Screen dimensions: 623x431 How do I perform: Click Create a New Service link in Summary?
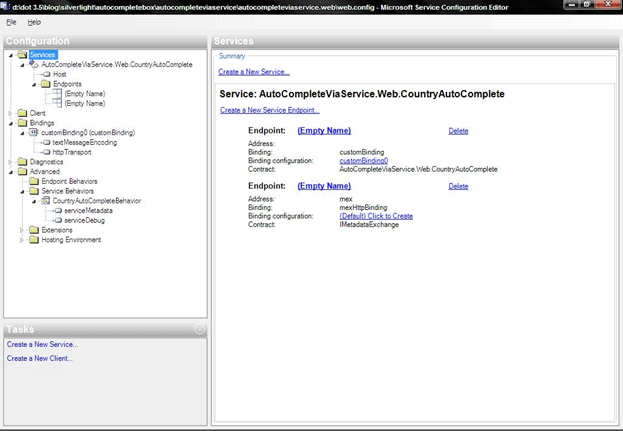(x=254, y=72)
